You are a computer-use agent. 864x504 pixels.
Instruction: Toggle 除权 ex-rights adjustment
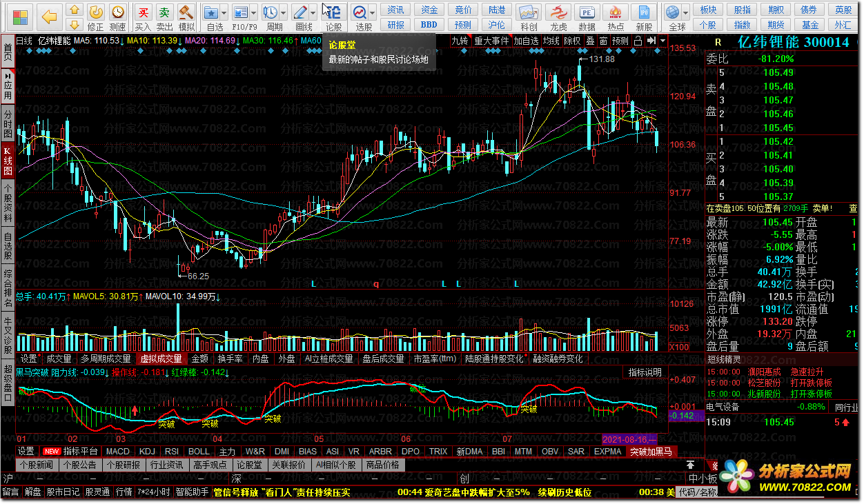pos(573,41)
